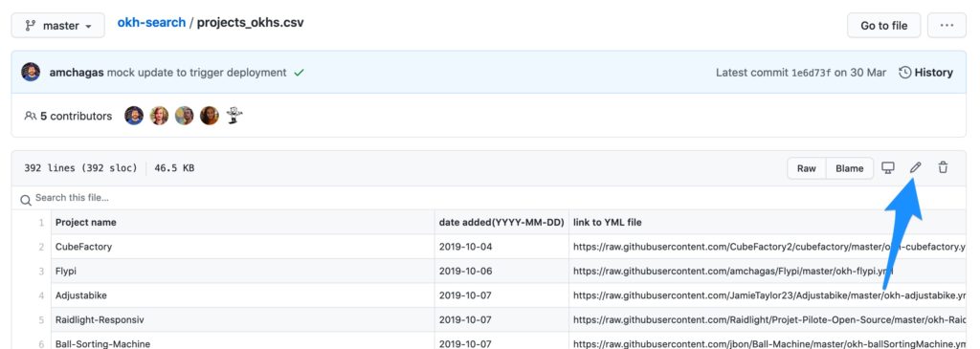View the file History
This screenshot has width=980, height=349.
(925, 73)
